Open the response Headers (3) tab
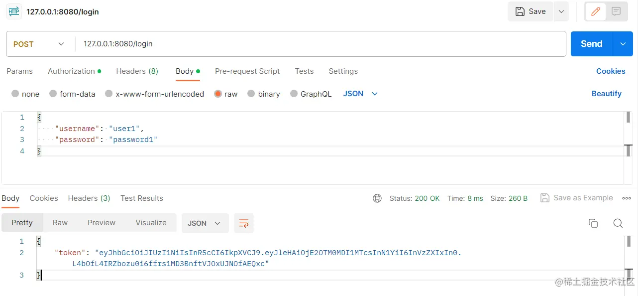This screenshot has height=296, width=644. [x=89, y=198]
